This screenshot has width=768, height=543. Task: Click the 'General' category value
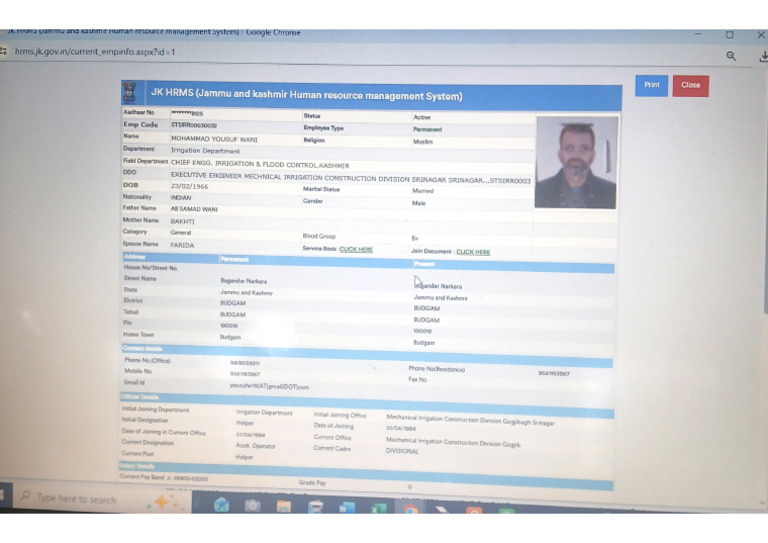[x=181, y=233]
